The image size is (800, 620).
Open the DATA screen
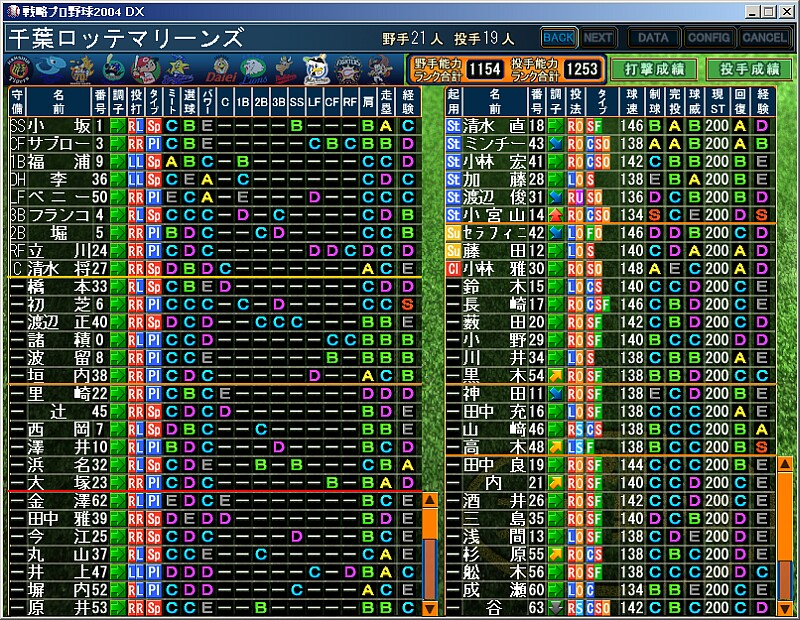(x=653, y=38)
